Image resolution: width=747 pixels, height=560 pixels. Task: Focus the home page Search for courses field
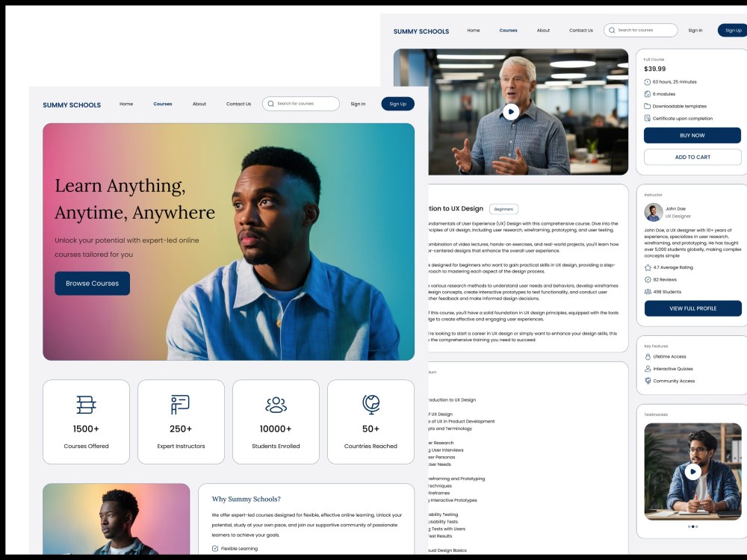[x=301, y=104]
